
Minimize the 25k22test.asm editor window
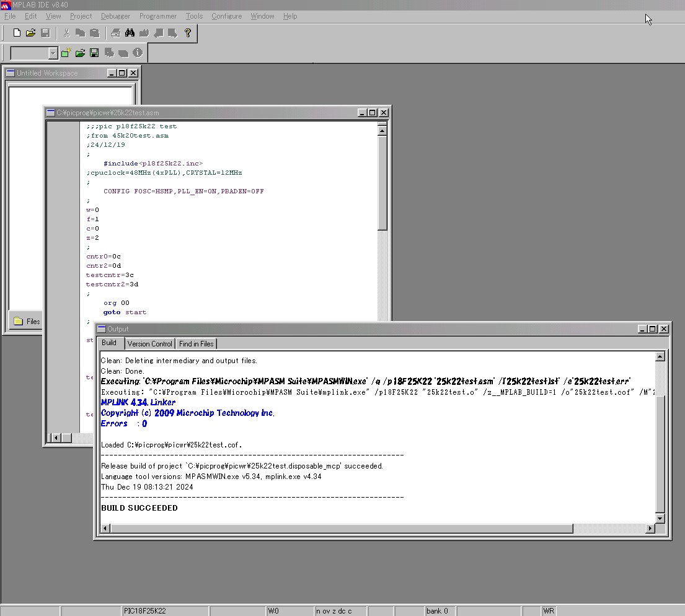click(x=362, y=113)
